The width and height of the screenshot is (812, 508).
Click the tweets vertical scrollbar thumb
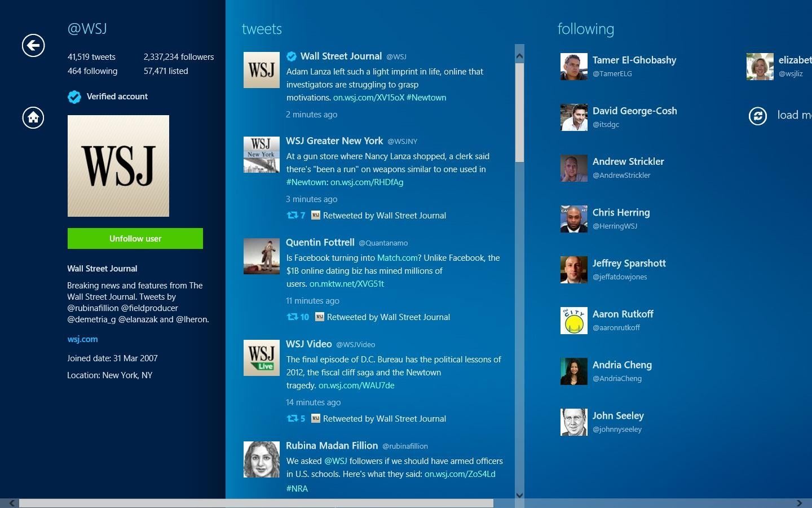tap(519, 112)
